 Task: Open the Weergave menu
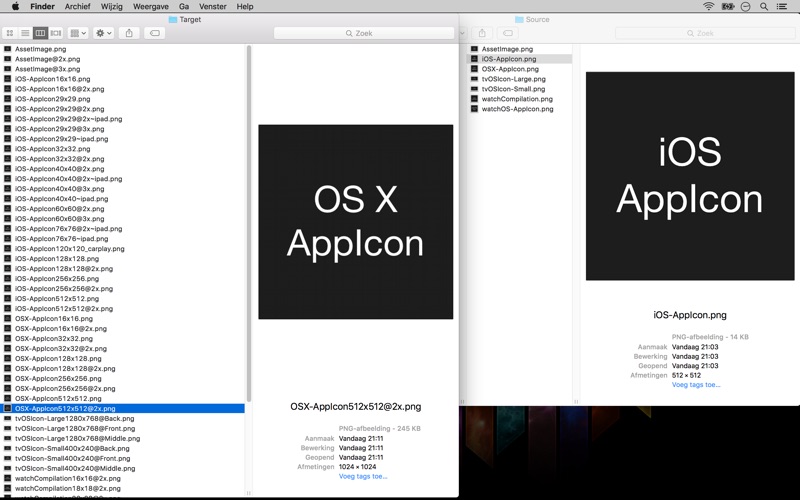click(151, 6)
